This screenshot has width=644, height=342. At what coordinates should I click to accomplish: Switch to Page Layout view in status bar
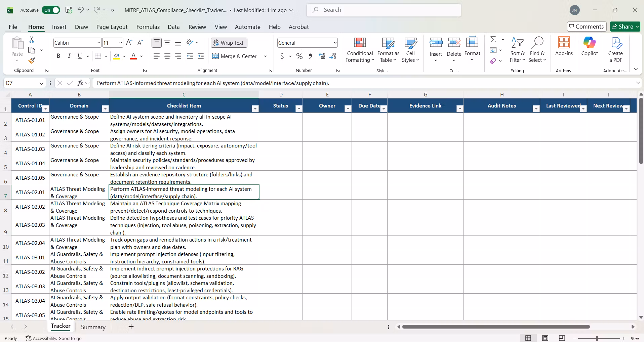click(x=545, y=338)
